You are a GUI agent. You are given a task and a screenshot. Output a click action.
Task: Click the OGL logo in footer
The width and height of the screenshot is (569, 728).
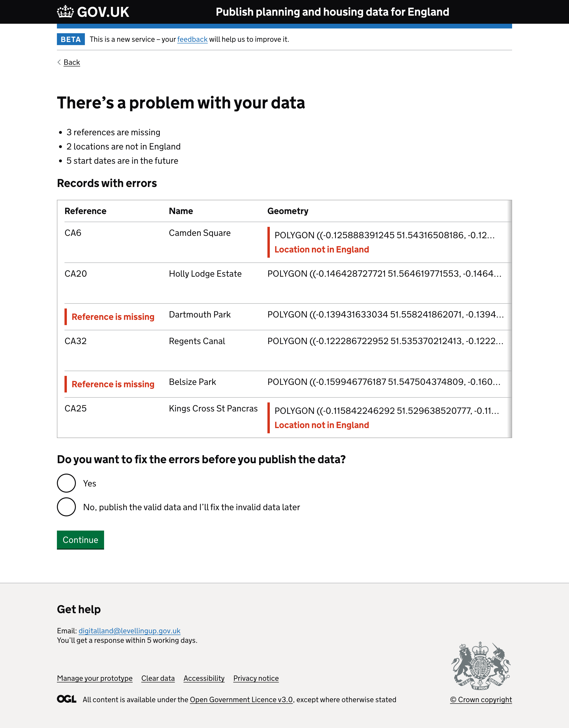click(x=67, y=699)
